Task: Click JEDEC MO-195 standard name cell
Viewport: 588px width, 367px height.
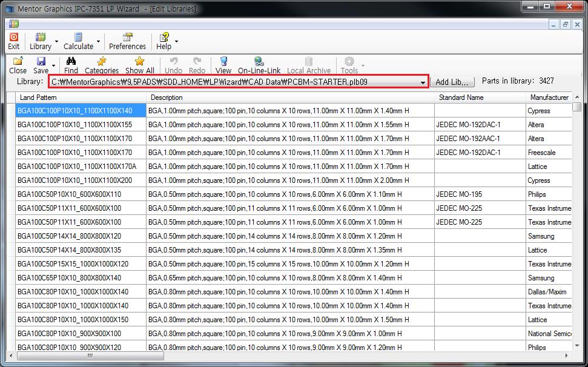Action: click(480, 194)
